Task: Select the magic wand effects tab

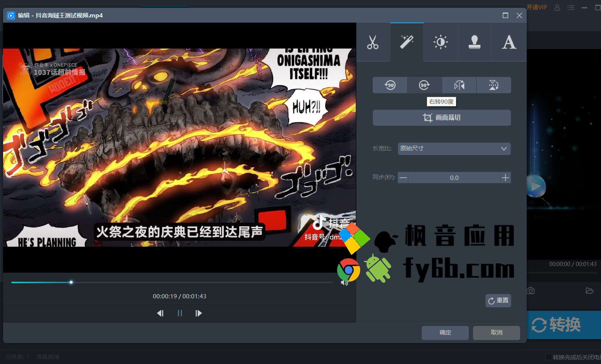Action: (x=407, y=42)
